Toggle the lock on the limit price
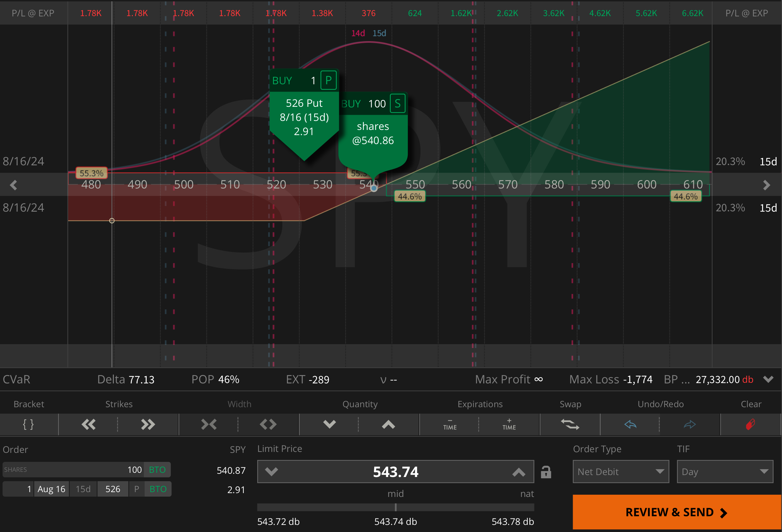 click(546, 472)
